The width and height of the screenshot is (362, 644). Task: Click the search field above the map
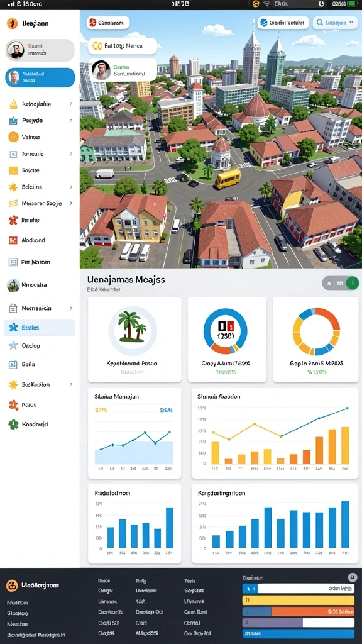pyautogui.click(x=335, y=23)
